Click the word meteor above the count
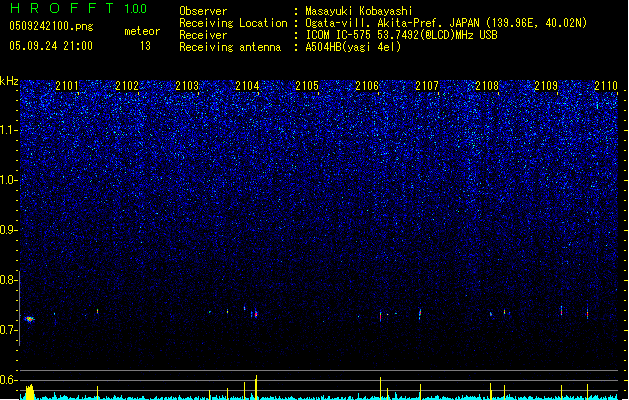The image size is (629, 400). point(142,31)
